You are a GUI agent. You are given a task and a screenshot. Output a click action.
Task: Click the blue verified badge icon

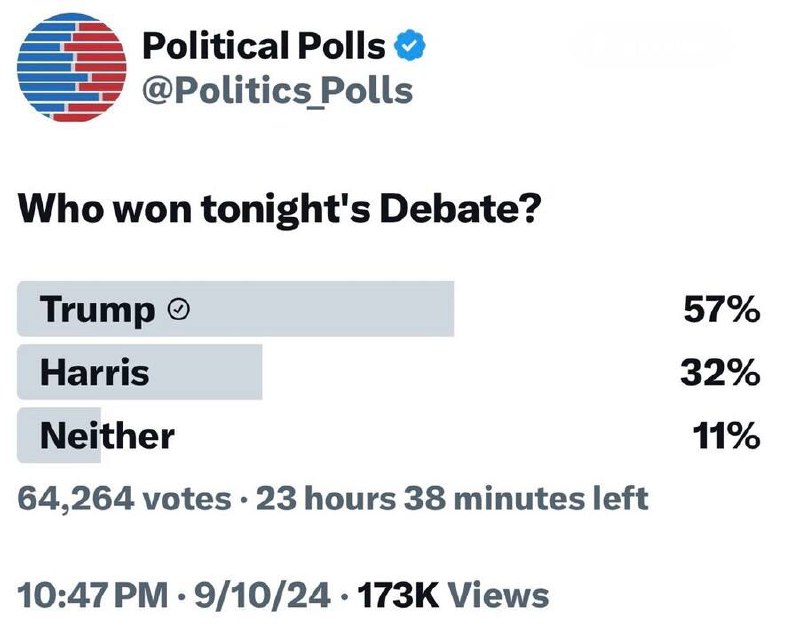click(x=409, y=46)
